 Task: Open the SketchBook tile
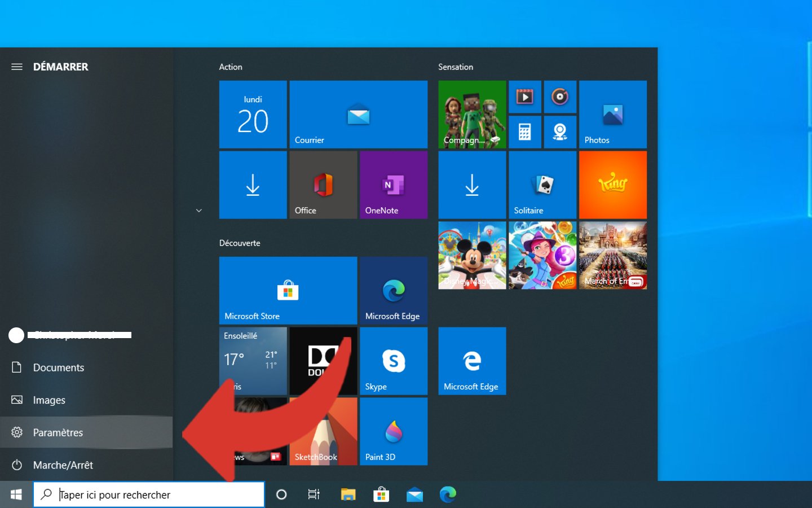click(323, 431)
